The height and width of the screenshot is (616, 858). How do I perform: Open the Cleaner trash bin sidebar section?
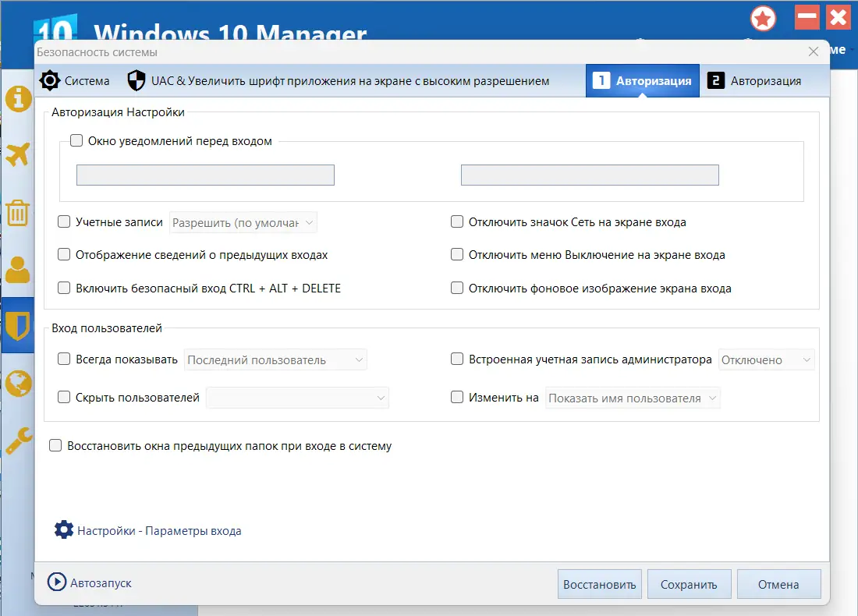18,212
